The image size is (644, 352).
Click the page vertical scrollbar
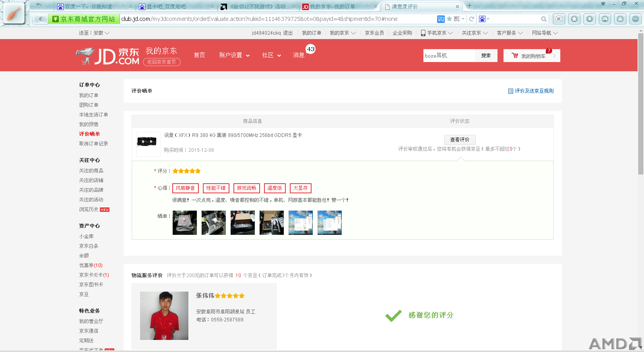[x=641, y=104]
